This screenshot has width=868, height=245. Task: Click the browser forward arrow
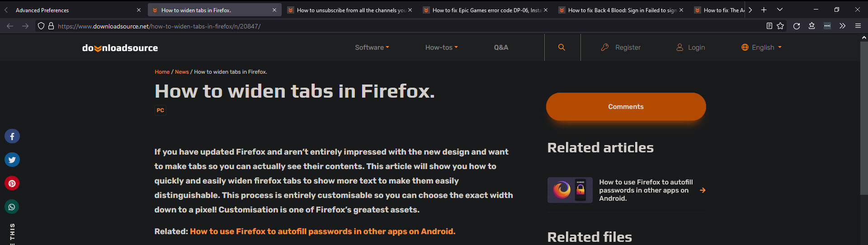click(25, 26)
